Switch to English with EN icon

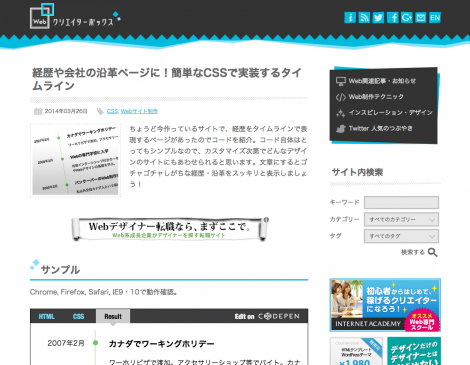[435, 17]
